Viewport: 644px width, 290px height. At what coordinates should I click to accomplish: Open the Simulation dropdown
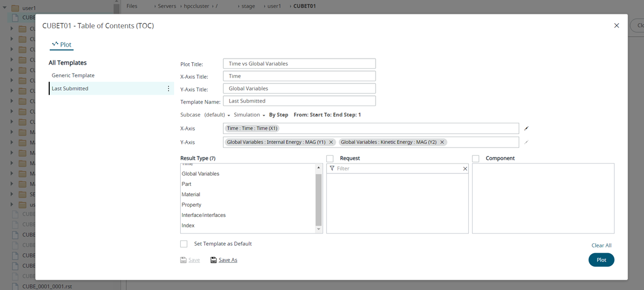(x=249, y=115)
